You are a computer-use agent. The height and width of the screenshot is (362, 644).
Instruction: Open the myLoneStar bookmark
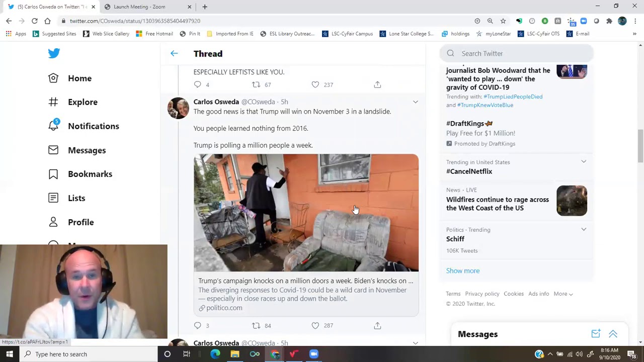click(493, 34)
